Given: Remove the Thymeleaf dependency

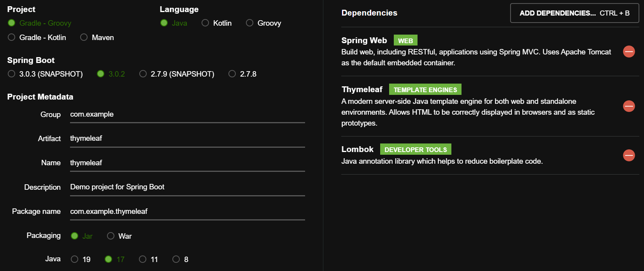Looking at the screenshot, I should click(x=629, y=106).
